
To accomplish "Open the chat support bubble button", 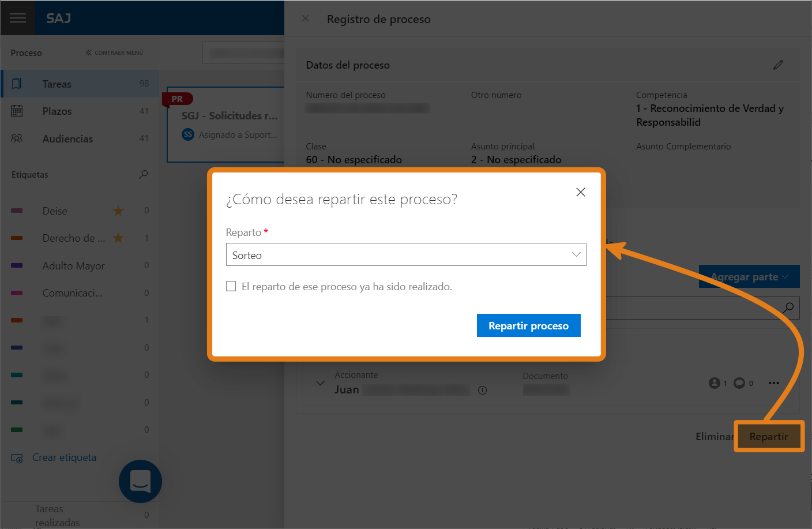I will coord(140,481).
